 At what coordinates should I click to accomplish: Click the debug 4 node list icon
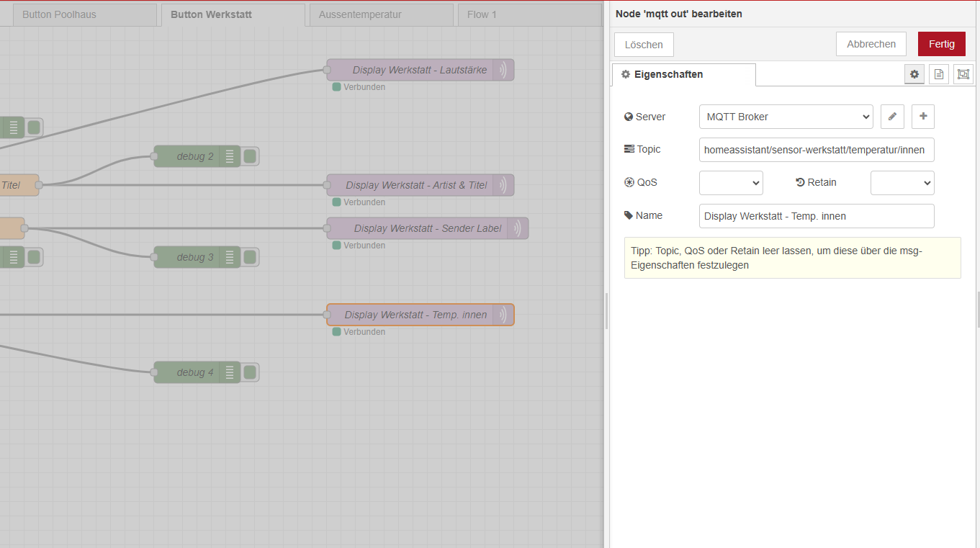230,372
